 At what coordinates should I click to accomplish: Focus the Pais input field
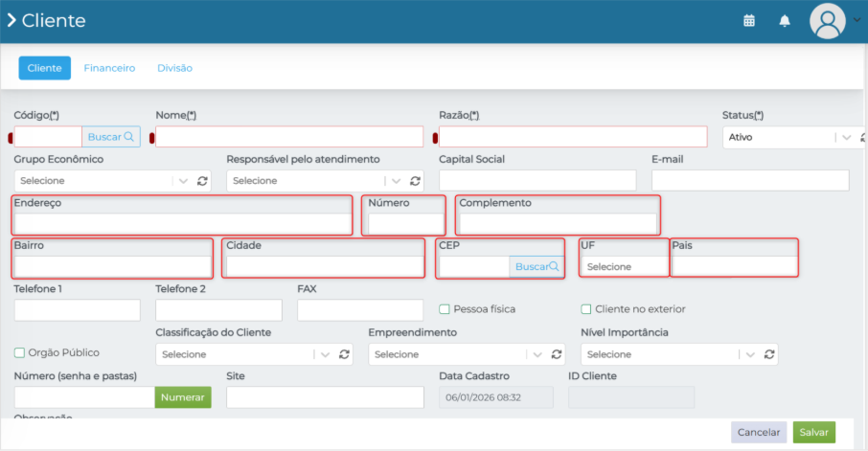tap(734, 267)
